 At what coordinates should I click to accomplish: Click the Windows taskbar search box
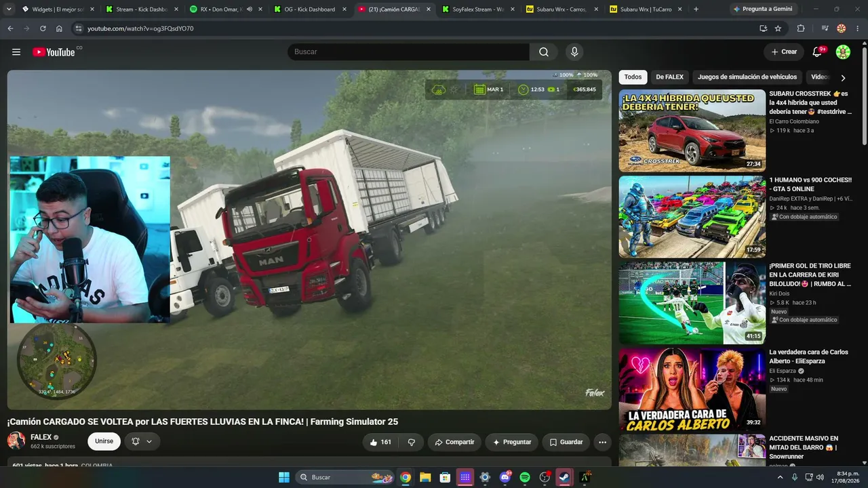click(x=346, y=477)
